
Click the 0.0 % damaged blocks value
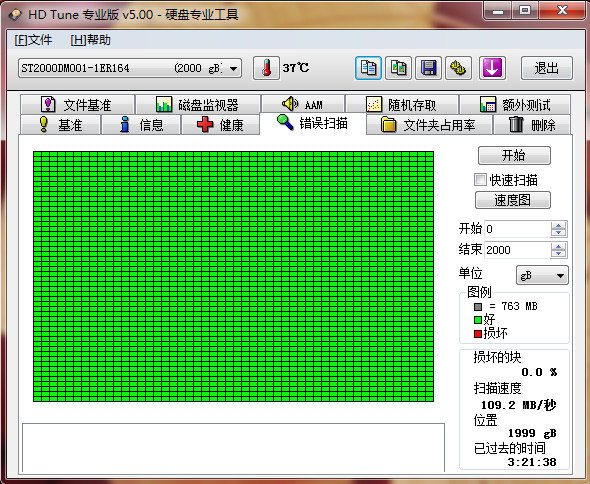pyautogui.click(x=539, y=372)
